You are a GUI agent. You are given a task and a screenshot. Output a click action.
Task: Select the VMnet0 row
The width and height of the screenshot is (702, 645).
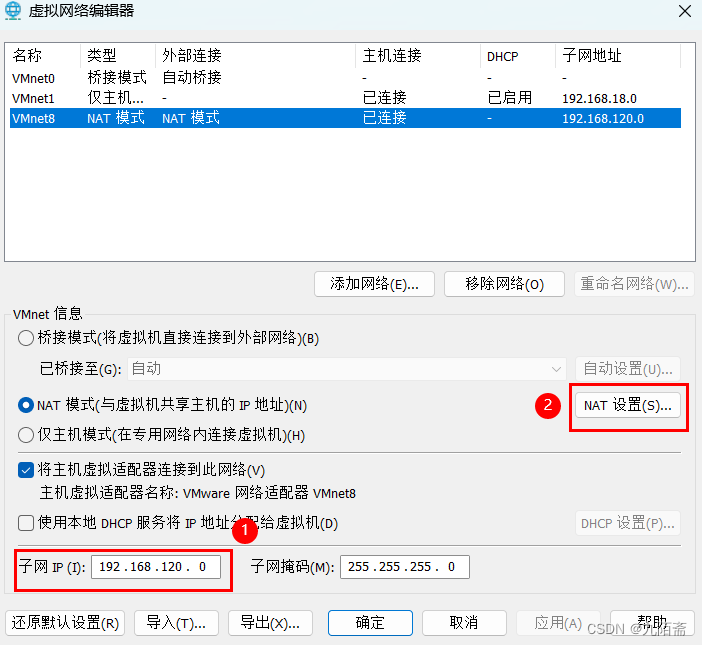click(x=345, y=78)
